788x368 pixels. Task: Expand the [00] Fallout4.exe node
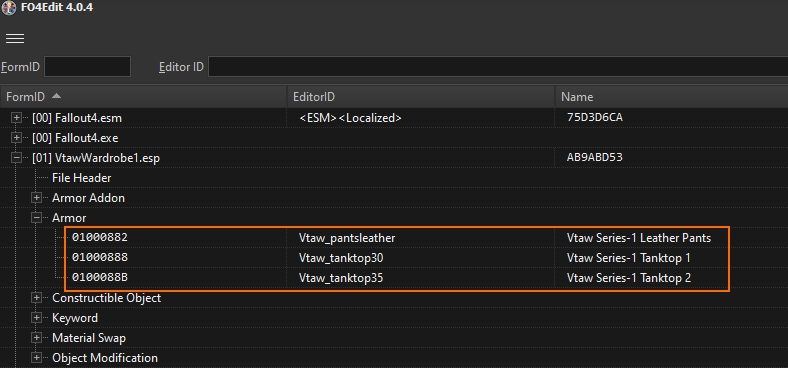[x=17, y=138]
